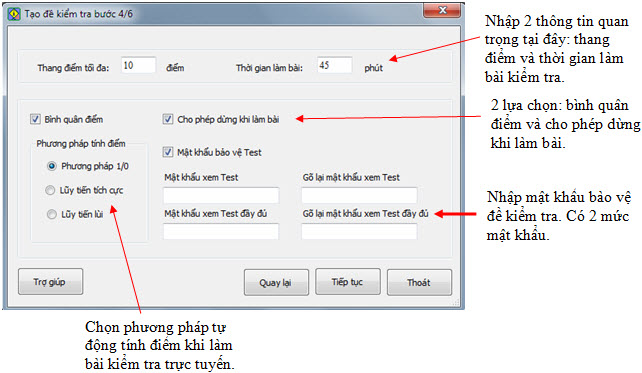Proceed with the Tiếp tục button
Image resolution: width=642 pixels, height=373 pixels.
348,282
